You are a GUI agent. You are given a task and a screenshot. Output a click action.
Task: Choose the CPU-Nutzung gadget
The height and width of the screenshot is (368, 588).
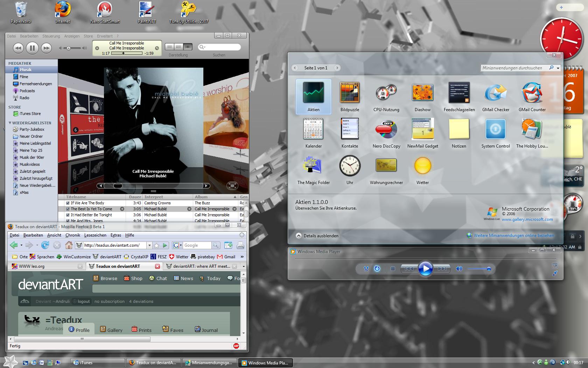[386, 97]
